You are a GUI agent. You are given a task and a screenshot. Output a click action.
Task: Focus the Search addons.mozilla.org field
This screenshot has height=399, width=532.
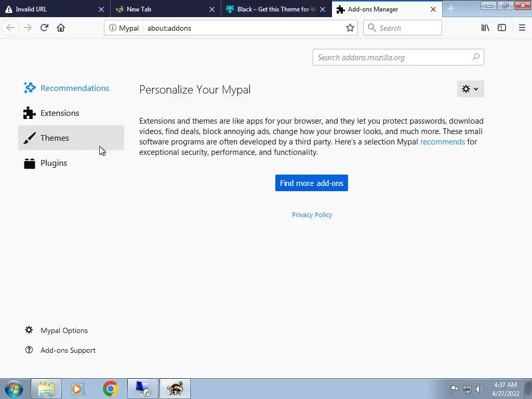pos(398,57)
